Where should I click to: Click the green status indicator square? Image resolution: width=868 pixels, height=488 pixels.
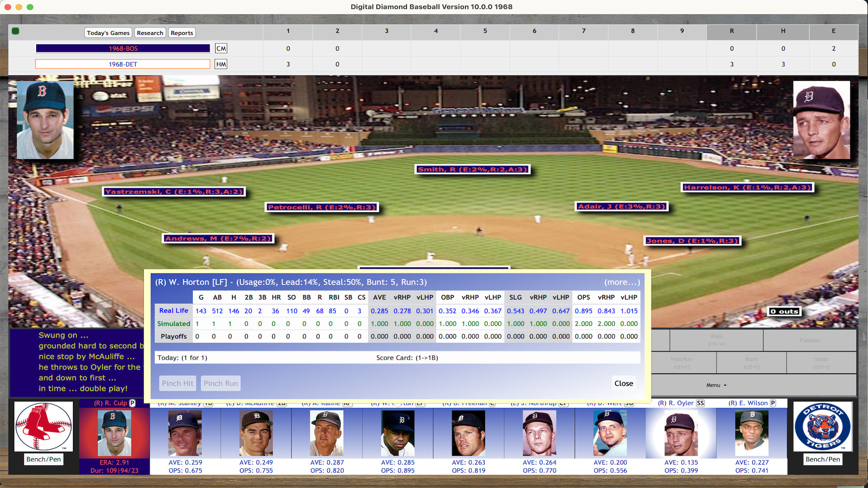(x=16, y=31)
